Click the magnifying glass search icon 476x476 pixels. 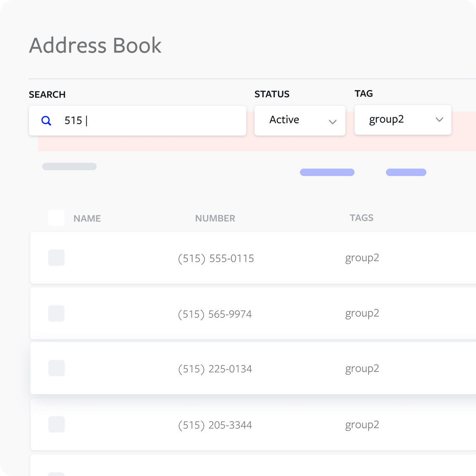46,120
